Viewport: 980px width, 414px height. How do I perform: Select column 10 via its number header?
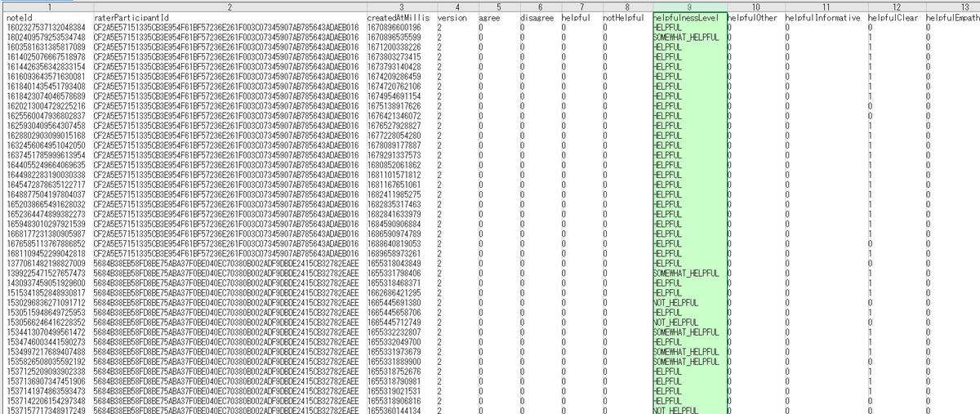pyautogui.click(x=755, y=7)
